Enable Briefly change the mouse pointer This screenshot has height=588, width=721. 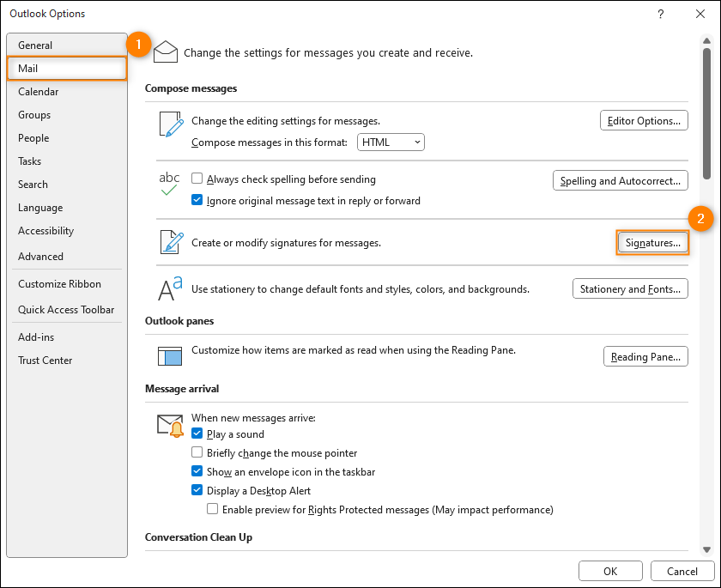197,452
